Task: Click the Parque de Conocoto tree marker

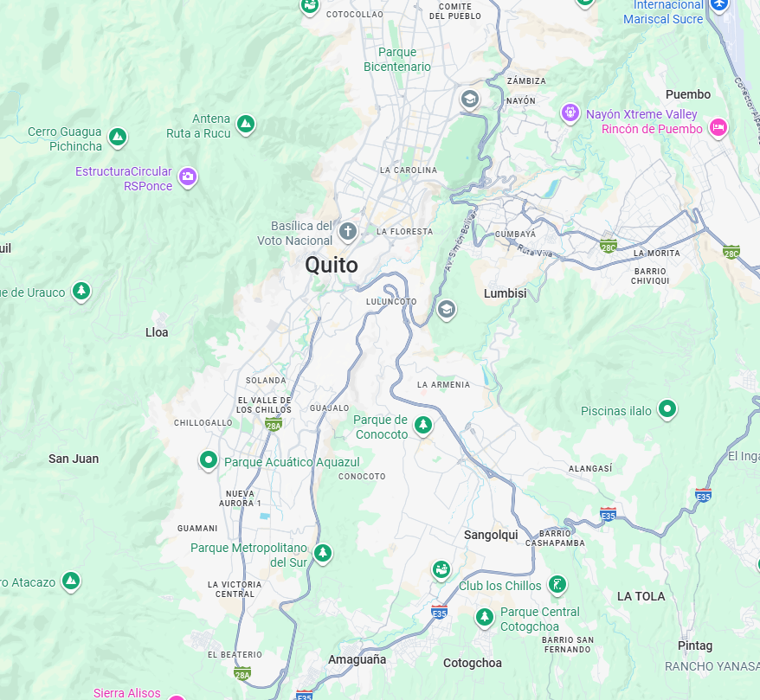Action: [423, 426]
